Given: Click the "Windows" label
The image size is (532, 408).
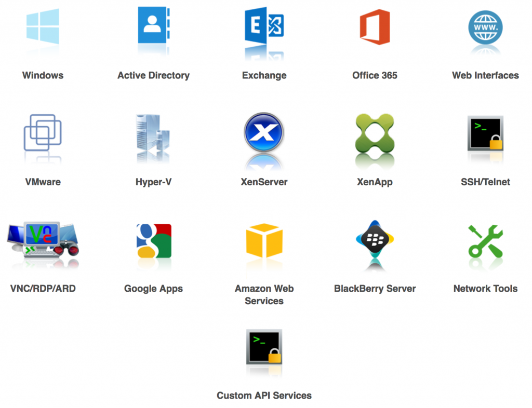Looking at the screenshot, I should 43,75.
